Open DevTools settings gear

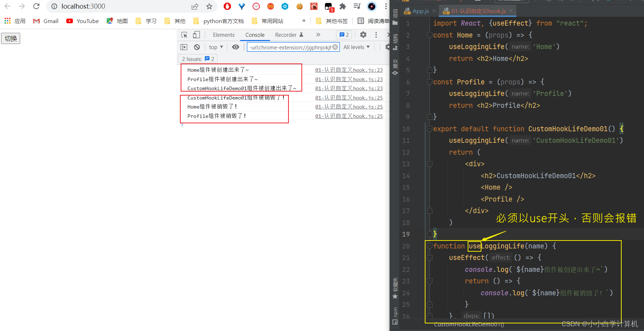(x=363, y=35)
